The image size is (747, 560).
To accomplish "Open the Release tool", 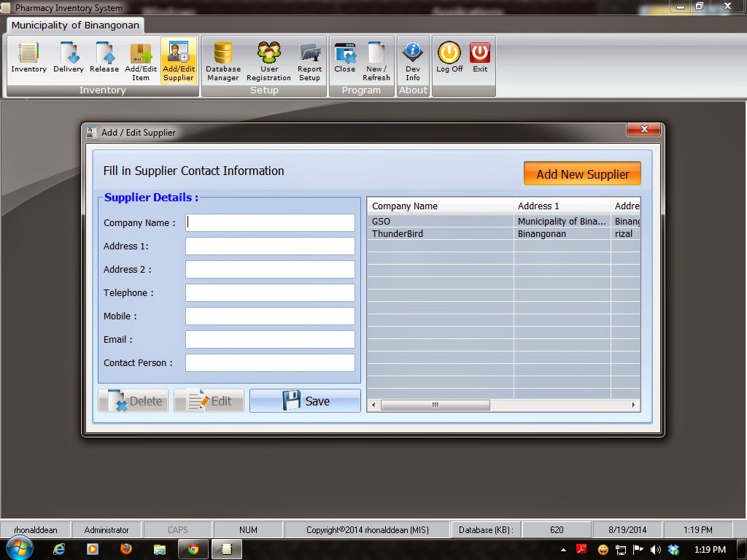I will pos(104,58).
